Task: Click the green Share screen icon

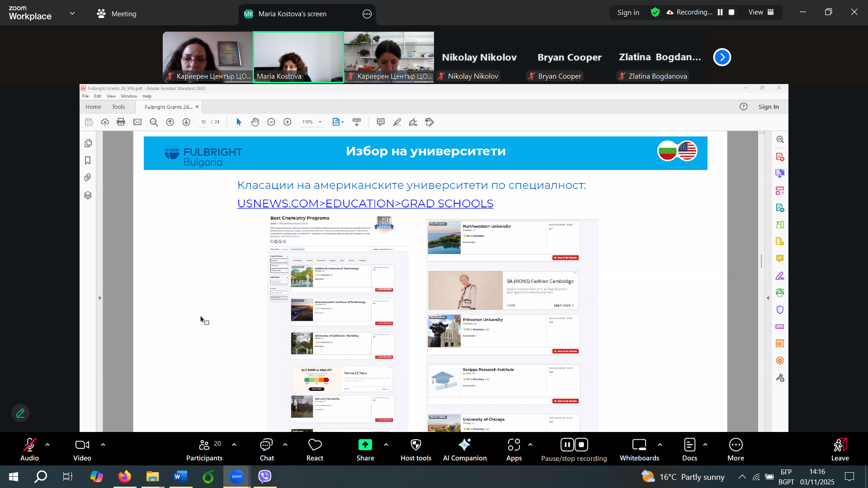Action: pyautogui.click(x=365, y=446)
